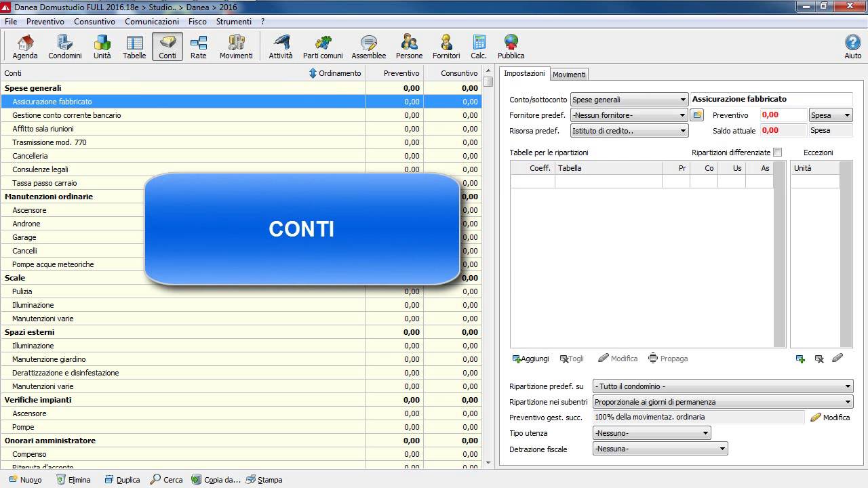Open the Unità toolbar icon
This screenshot has width=868, height=488.
(102, 47)
